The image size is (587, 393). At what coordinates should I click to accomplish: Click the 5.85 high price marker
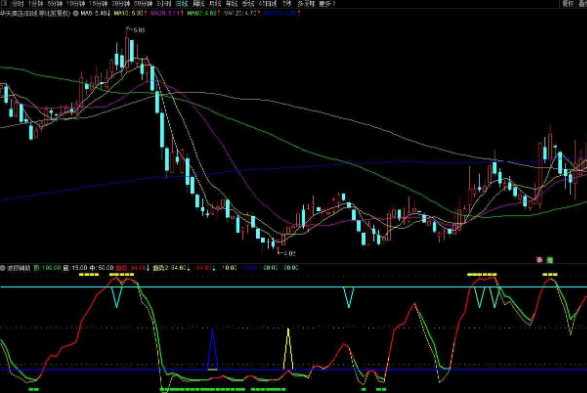click(136, 30)
